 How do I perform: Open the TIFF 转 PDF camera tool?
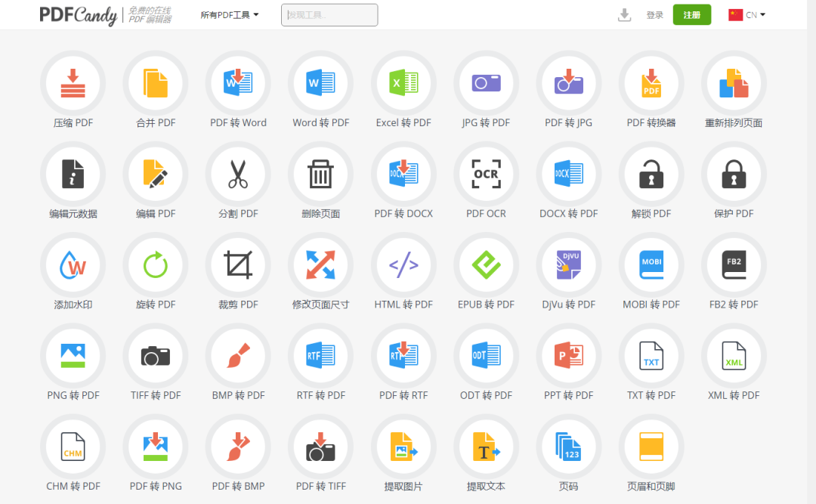point(156,356)
